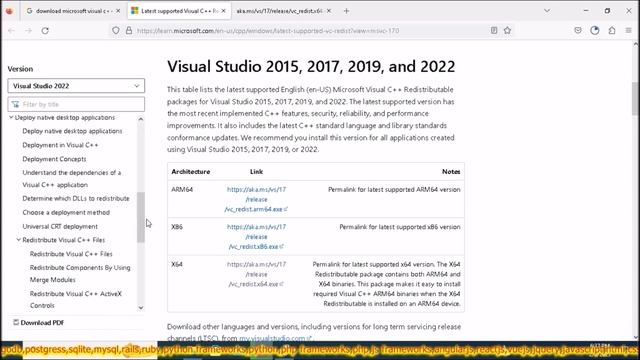Open the extensions toolbar icon

[x=612, y=30]
